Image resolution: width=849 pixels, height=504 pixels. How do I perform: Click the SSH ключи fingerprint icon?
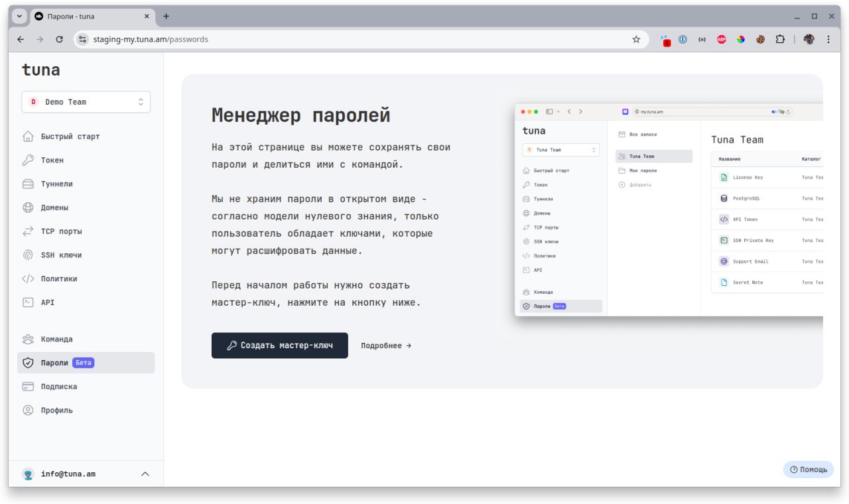[x=28, y=255]
